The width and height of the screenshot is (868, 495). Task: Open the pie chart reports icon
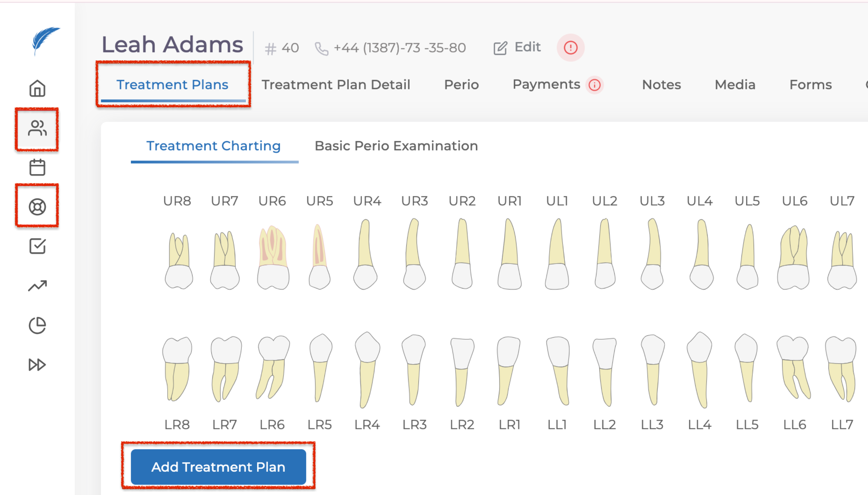pos(37,325)
